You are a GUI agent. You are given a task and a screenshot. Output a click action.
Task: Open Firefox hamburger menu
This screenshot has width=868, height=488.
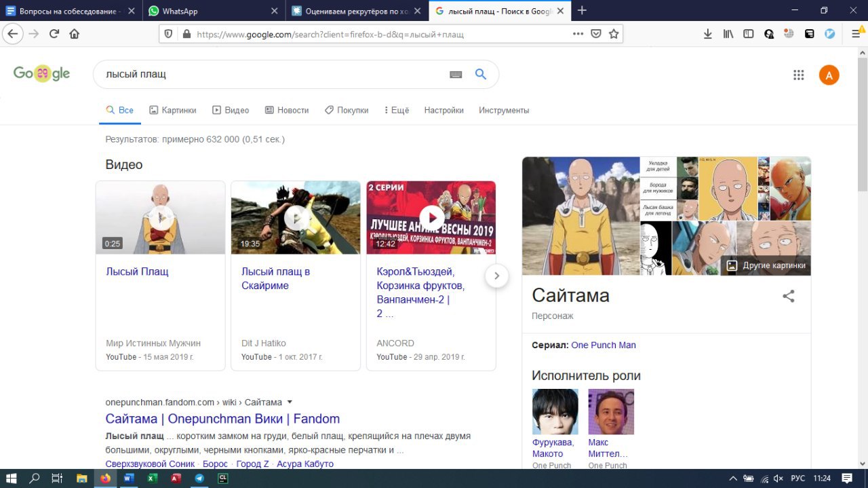pyautogui.click(x=856, y=34)
